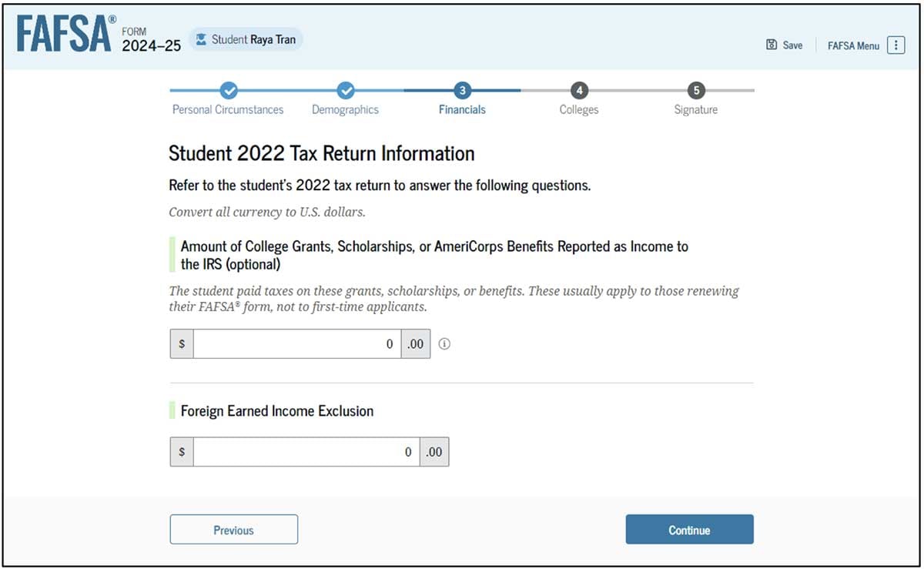924x569 pixels.
Task: Go to the Personal Circumstances section label
Action: pos(228,109)
